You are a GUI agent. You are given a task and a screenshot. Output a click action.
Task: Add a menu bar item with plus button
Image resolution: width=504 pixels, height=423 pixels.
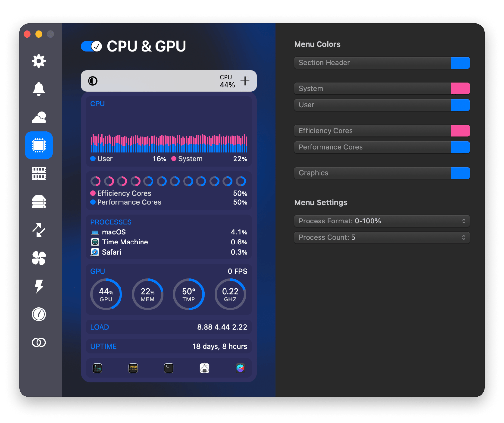pyautogui.click(x=245, y=81)
